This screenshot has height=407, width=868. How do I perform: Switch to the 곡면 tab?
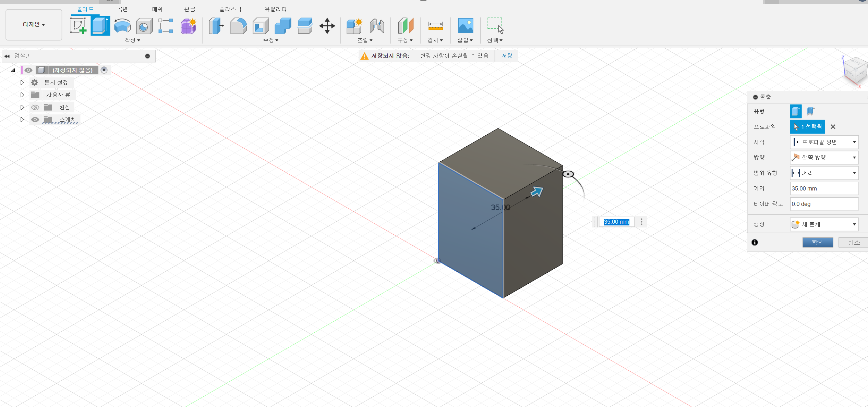coord(122,9)
